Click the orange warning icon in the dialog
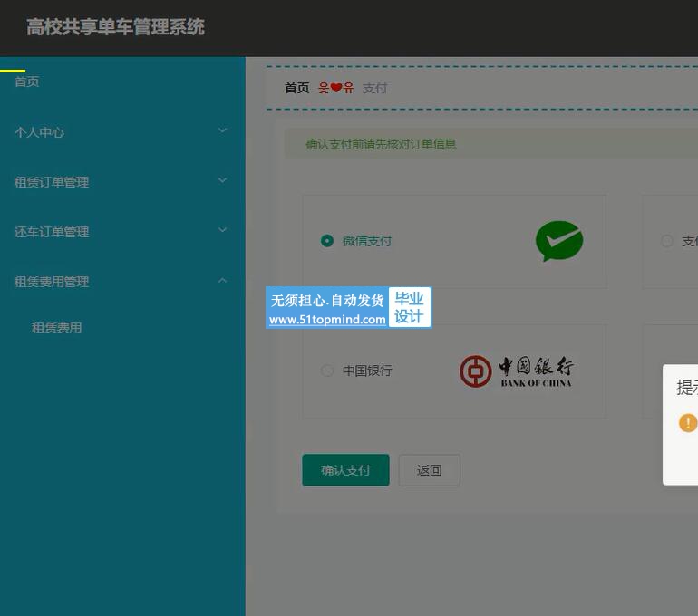This screenshot has height=616, width=698. 688,422
